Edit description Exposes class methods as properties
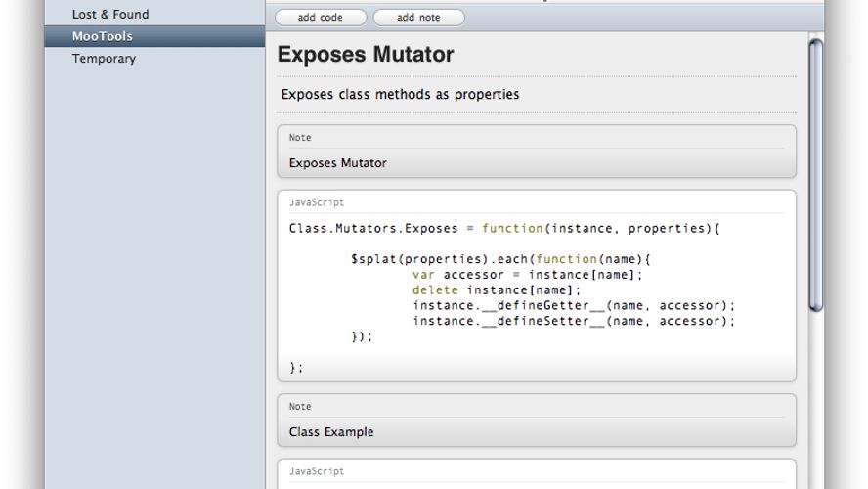 (x=400, y=94)
